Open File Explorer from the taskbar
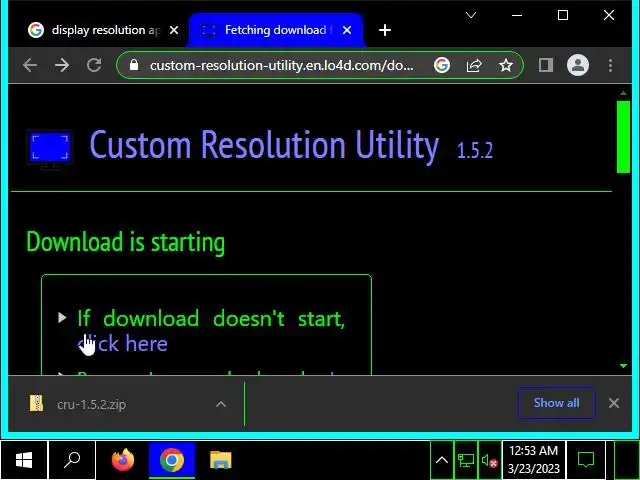This screenshot has width=640, height=480. click(x=221, y=460)
